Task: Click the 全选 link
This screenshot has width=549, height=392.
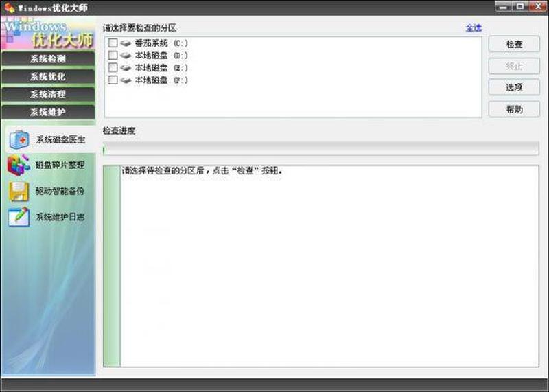Action: 474,28
